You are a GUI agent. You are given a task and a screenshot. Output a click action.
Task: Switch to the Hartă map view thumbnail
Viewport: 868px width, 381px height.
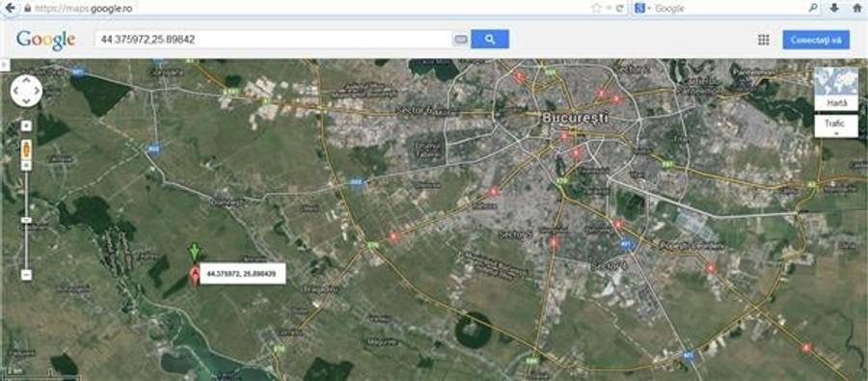click(836, 89)
